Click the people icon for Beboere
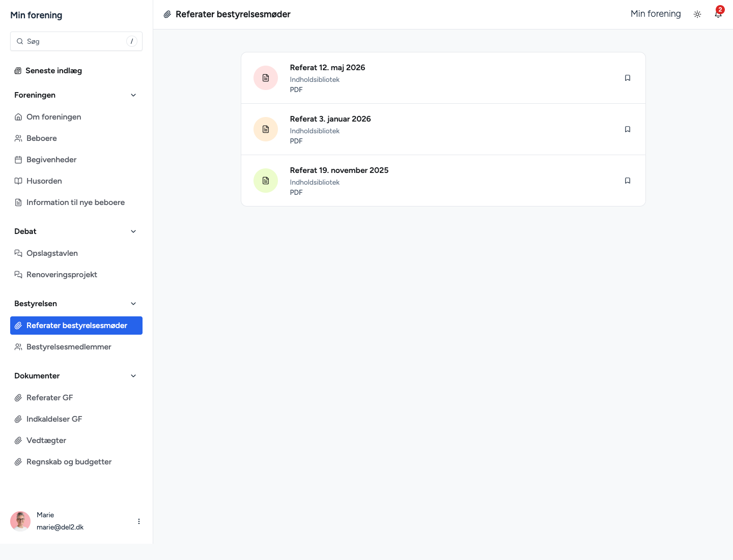The image size is (733, 560). [x=18, y=138]
